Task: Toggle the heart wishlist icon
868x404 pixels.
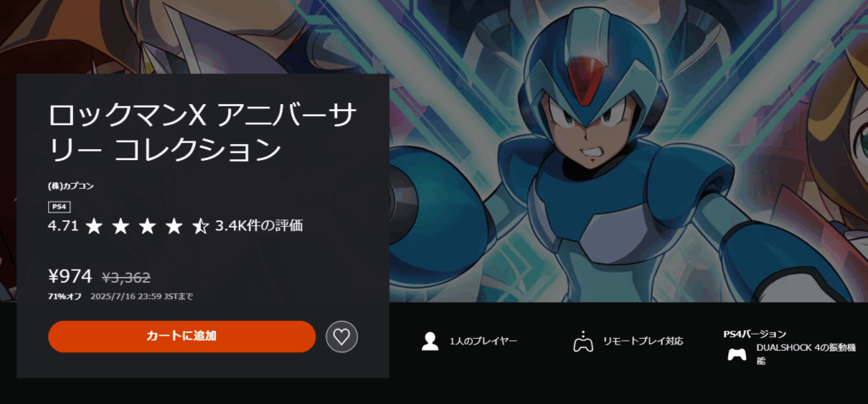Action: click(342, 336)
